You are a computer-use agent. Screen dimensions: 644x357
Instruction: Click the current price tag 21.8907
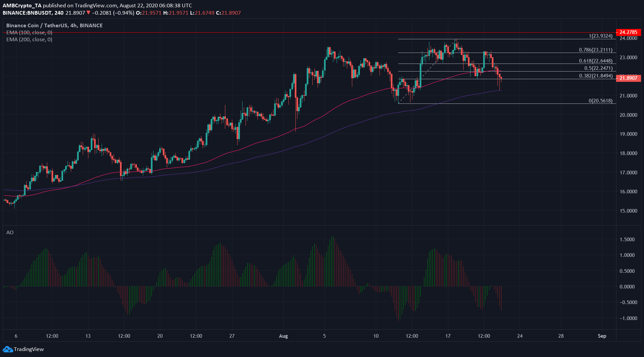pyautogui.click(x=628, y=78)
